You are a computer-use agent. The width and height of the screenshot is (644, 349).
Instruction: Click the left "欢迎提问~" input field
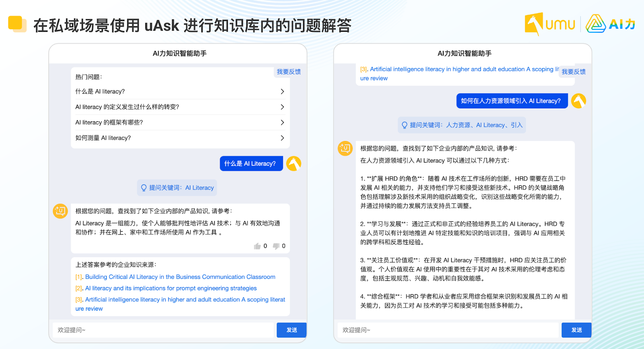(163, 330)
